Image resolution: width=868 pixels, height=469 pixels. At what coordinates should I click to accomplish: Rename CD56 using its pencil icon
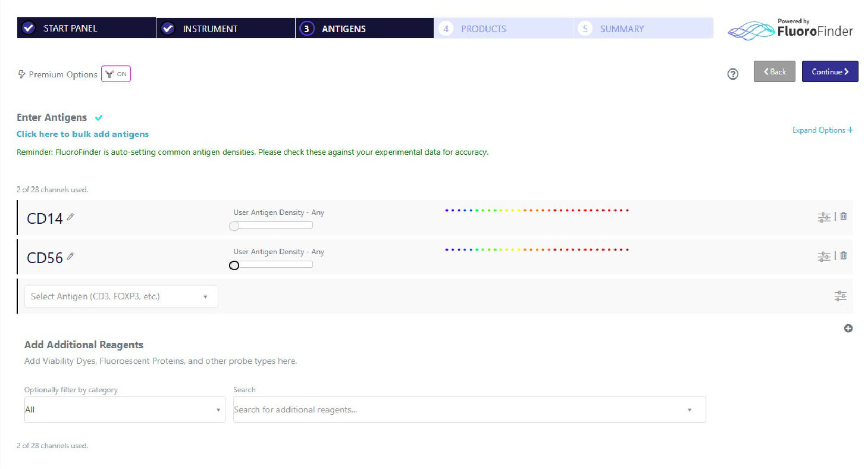point(71,256)
